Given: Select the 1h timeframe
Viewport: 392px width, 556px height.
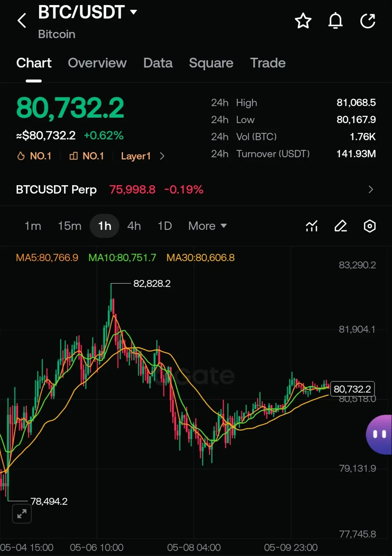Looking at the screenshot, I should (105, 226).
